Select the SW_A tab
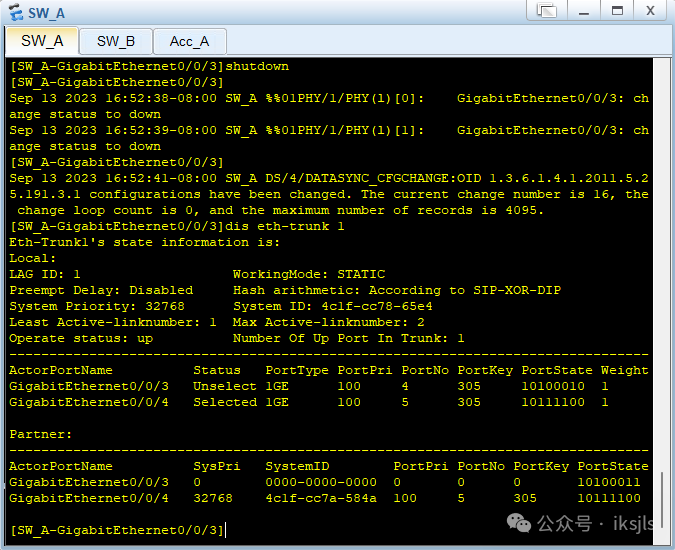This screenshot has height=550, width=675. [42, 41]
